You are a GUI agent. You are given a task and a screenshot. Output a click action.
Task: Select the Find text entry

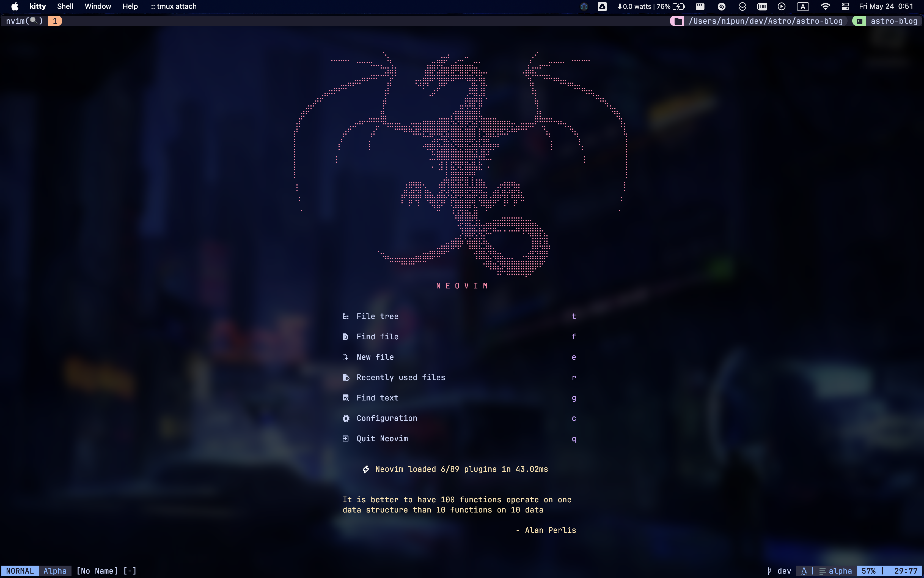tap(459, 398)
